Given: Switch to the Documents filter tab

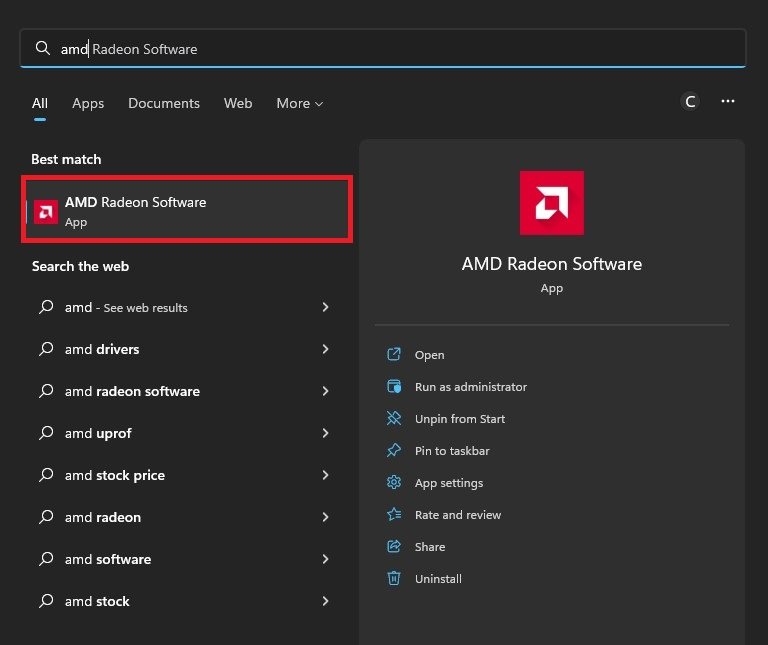Looking at the screenshot, I should (x=164, y=103).
